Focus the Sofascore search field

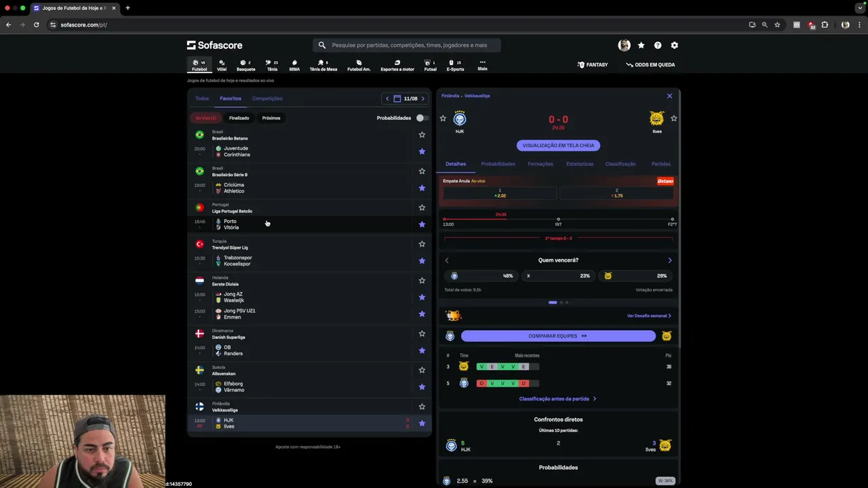pos(407,45)
